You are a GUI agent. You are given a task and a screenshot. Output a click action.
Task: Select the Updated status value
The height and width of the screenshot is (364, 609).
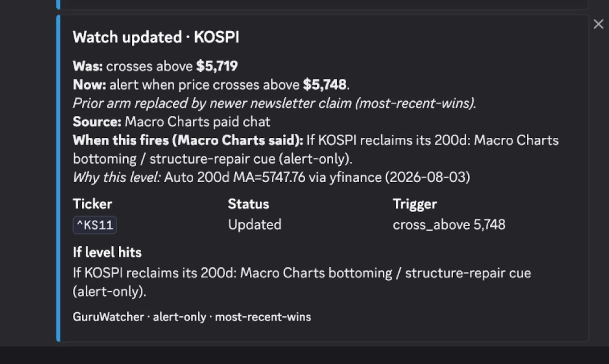255,224
